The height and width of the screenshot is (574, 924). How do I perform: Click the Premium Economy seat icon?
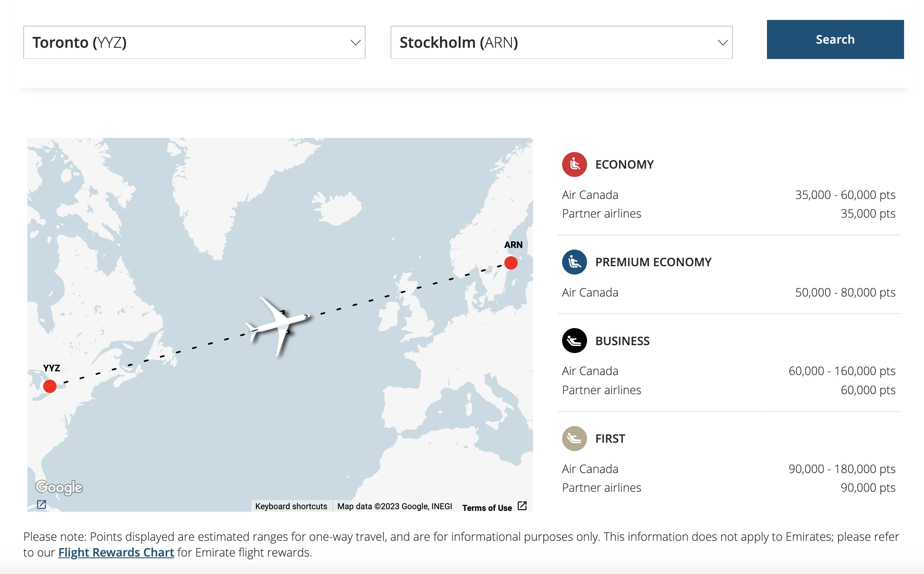point(574,262)
